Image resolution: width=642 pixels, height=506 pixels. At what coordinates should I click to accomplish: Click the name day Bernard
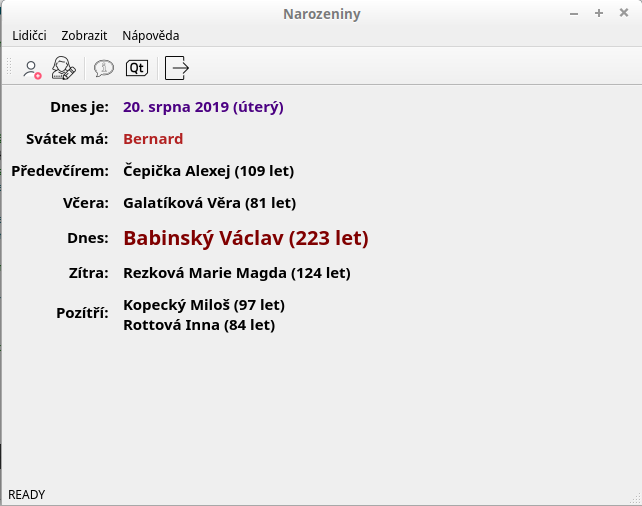click(x=153, y=139)
